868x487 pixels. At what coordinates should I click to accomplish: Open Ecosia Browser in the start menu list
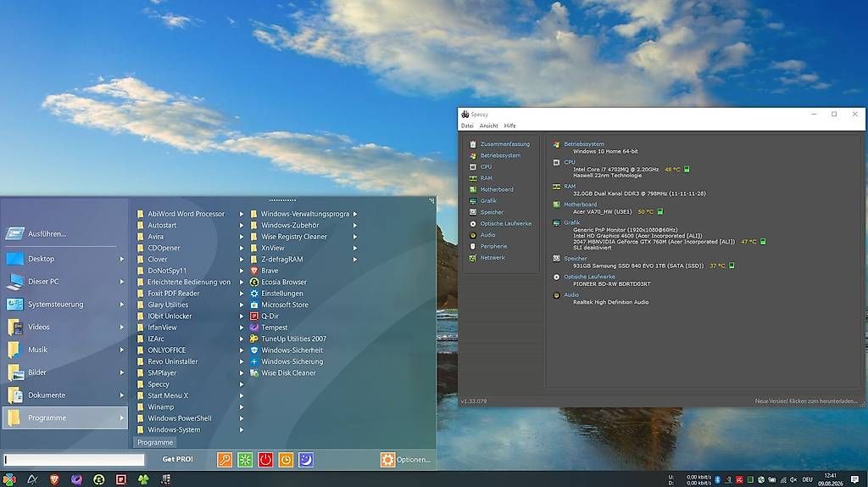pos(278,282)
